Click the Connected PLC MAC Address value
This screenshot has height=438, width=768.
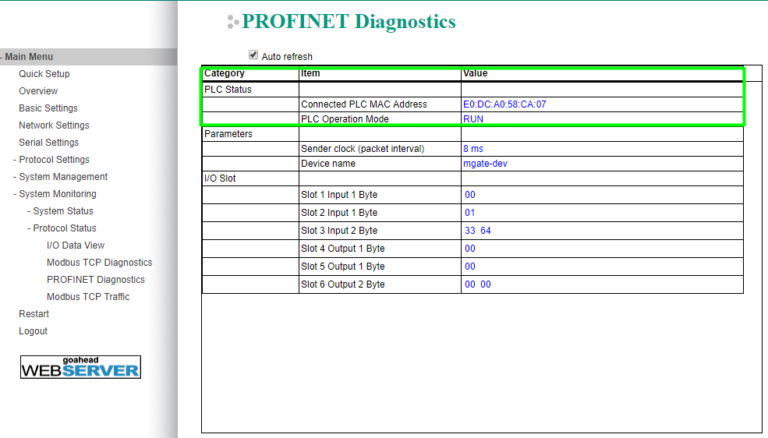pos(504,104)
